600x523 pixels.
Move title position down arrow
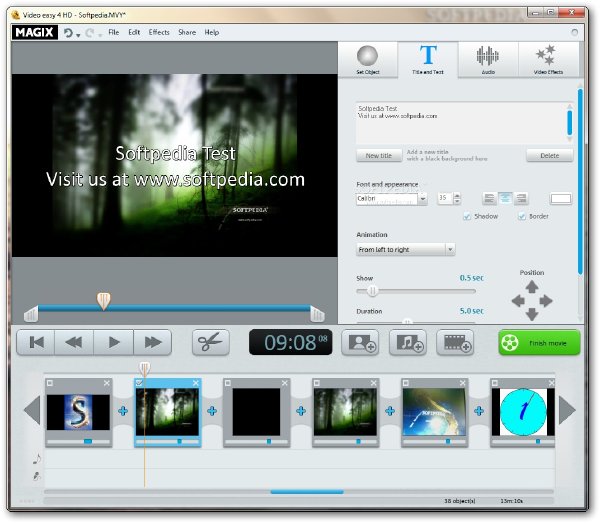(x=532, y=314)
